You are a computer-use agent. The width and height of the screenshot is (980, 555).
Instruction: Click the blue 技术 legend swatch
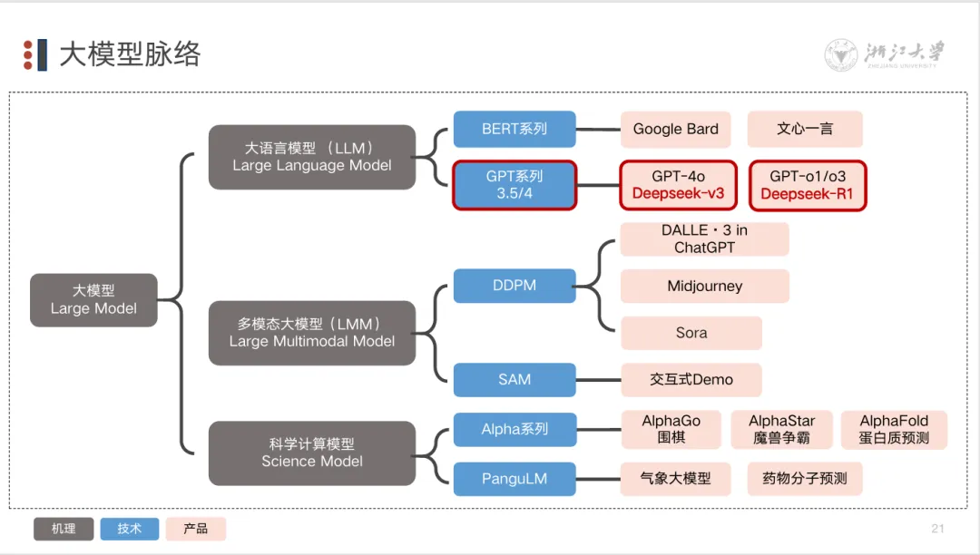click(130, 529)
